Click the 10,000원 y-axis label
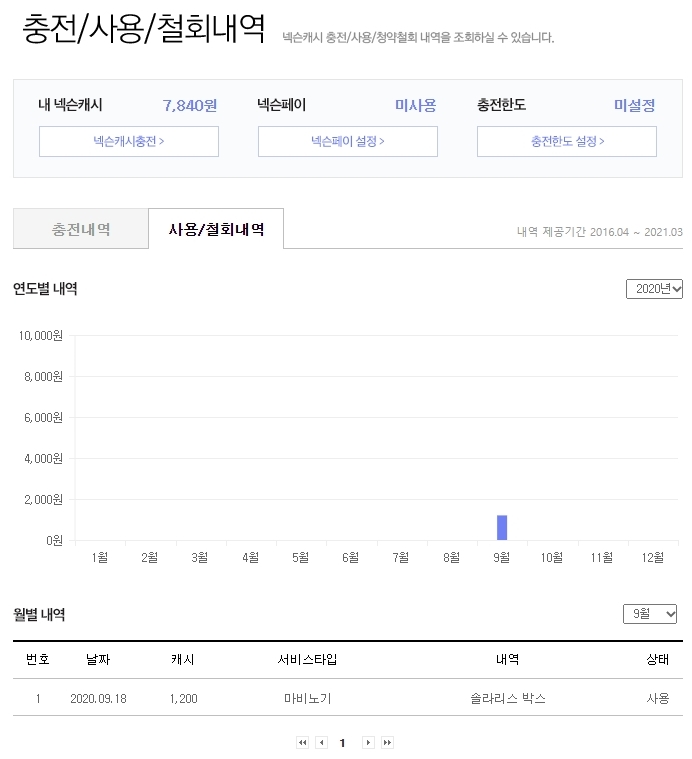 pos(41,335)
